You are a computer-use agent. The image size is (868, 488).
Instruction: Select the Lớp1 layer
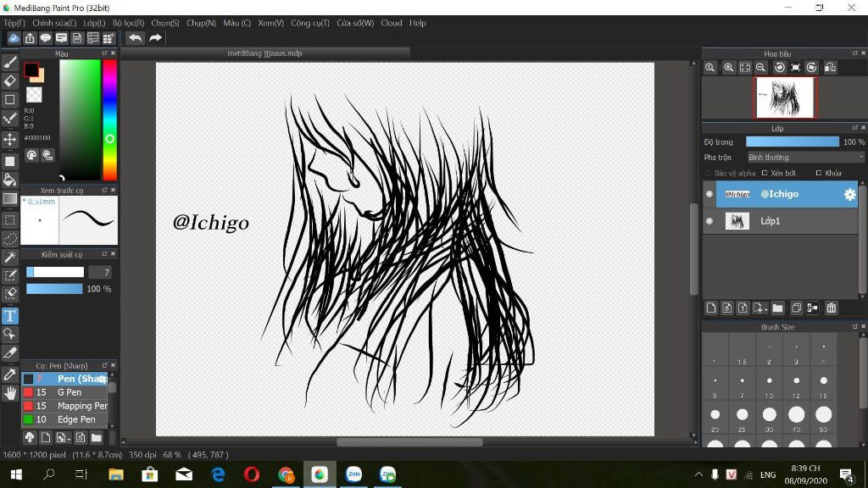click(x=780, y=221)
